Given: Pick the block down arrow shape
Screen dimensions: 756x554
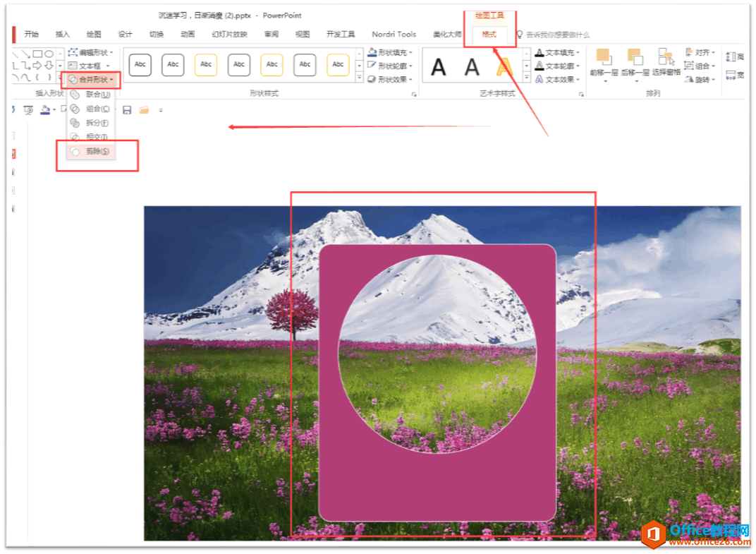Looking at the screenshot, I should click(x=49, y=65).
